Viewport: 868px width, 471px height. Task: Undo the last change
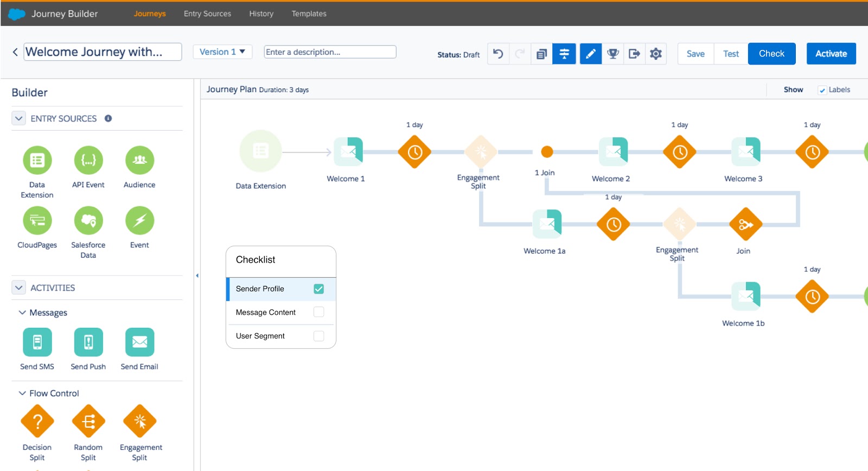tap(498, 54)
